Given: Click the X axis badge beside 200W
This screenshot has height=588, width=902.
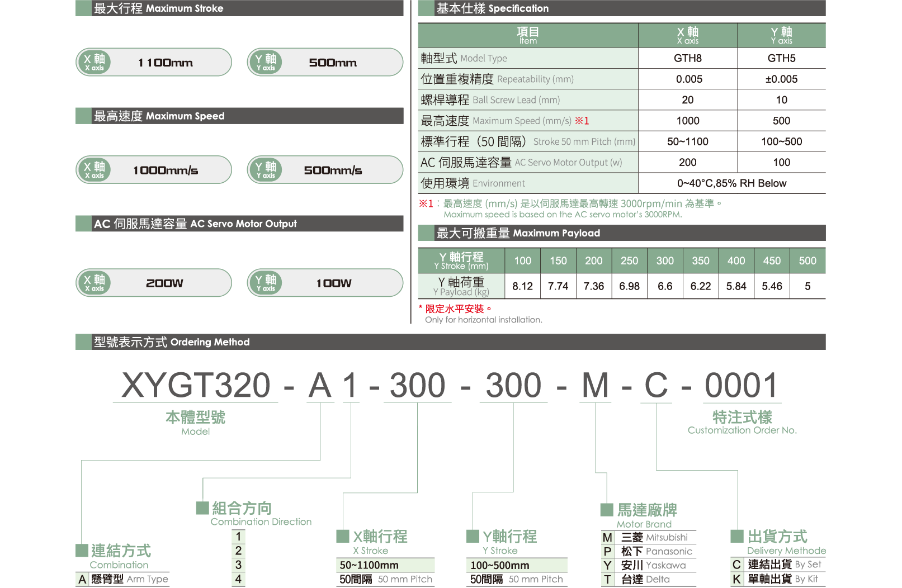Looking at the screenshot, I should [94, 283].
